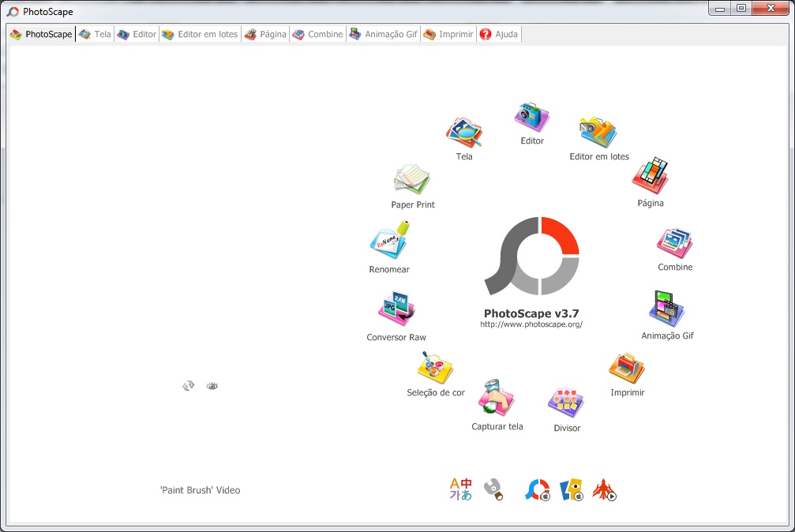Click the yellow face Mac app icon
This screenshot has height=532, width=795.
click(x=572, y=490)
